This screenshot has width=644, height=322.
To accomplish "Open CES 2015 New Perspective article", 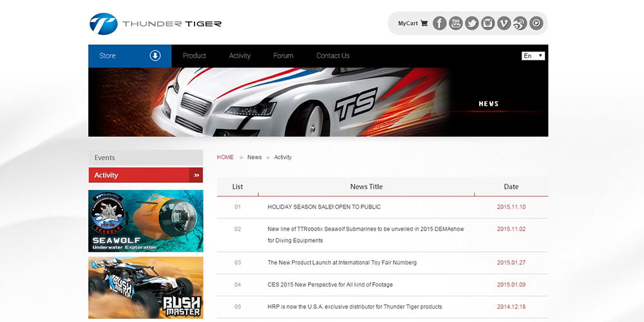I will 330,285.
